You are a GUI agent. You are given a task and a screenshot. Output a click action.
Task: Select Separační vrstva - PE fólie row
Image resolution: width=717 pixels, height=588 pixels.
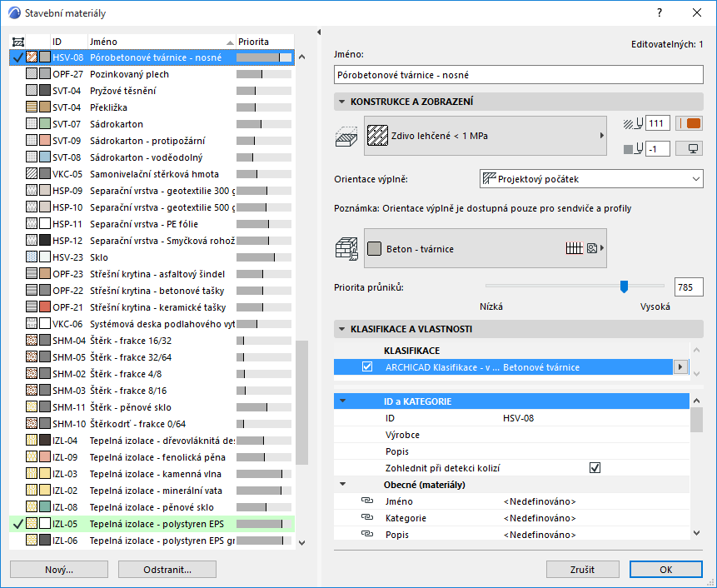point(152,224)
